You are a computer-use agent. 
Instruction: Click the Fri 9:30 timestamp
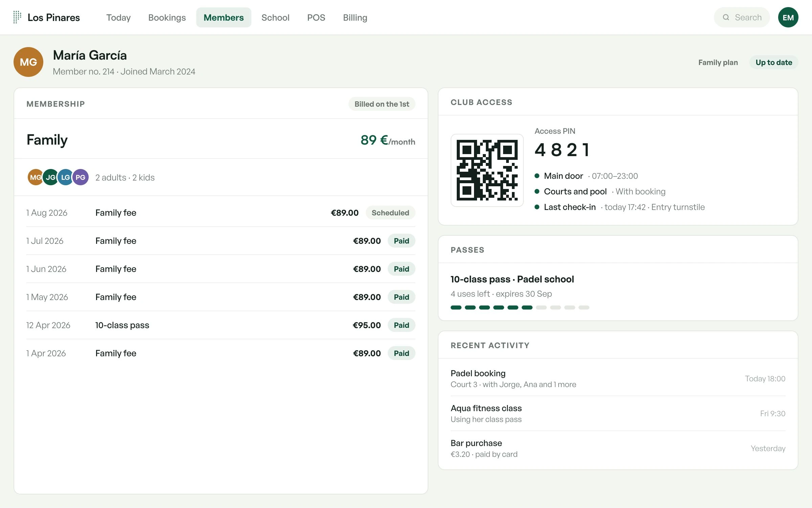pyautogui.click(x=773, y=414)
